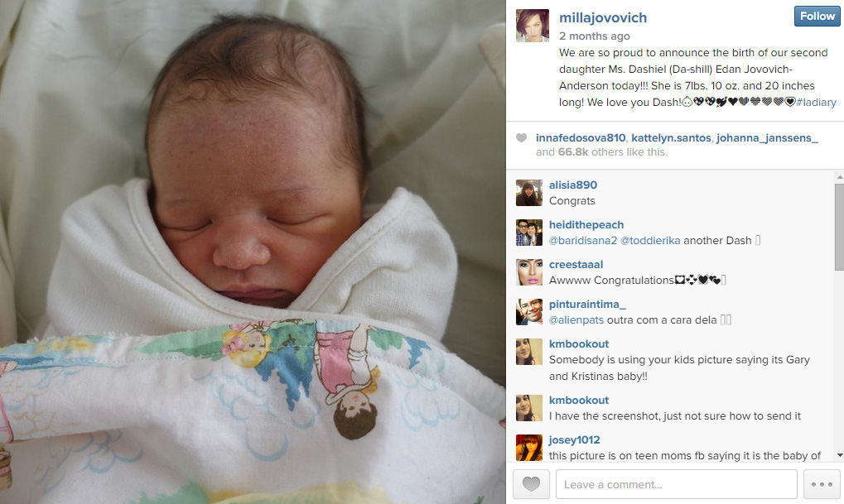The width and height of the screenshot is (844, 504).
Task: Visit johanna_janssens_ profile from likes
Action: [x=767, y=137]
